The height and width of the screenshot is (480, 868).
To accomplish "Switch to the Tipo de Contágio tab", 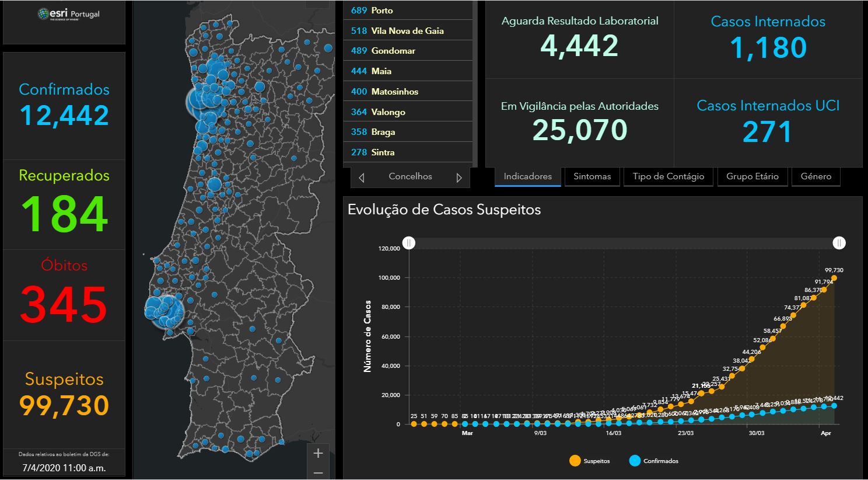I will 668,176.
